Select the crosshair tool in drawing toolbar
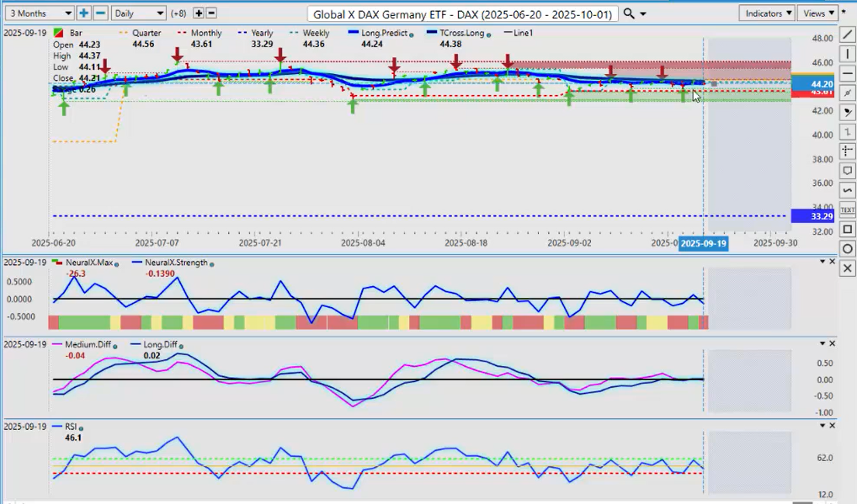857x504 pixels. coord(847,151)
